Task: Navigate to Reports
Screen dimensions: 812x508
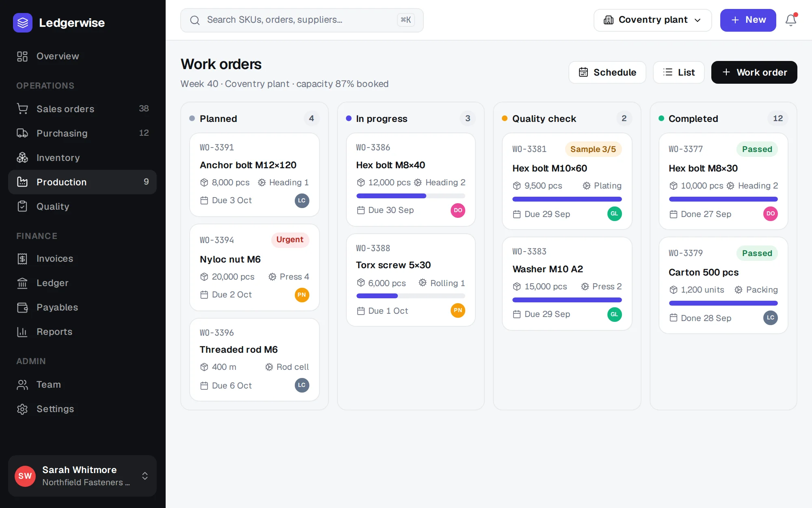Action: 82,332
